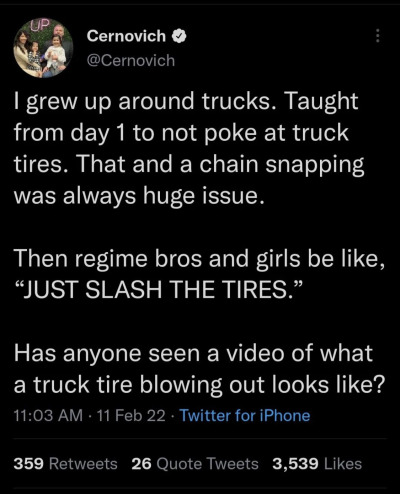Click the display name Cernovich
This screenshot has width=400, height=494.
(126, 36)
